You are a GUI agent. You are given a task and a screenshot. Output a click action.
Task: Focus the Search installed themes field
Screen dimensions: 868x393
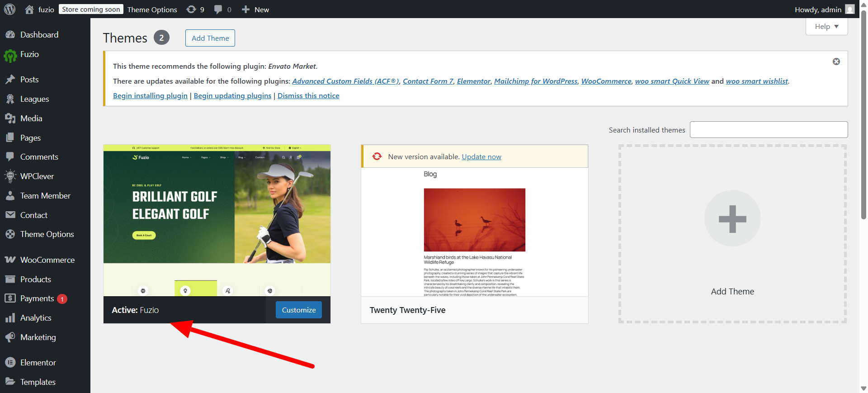[769, 130]
